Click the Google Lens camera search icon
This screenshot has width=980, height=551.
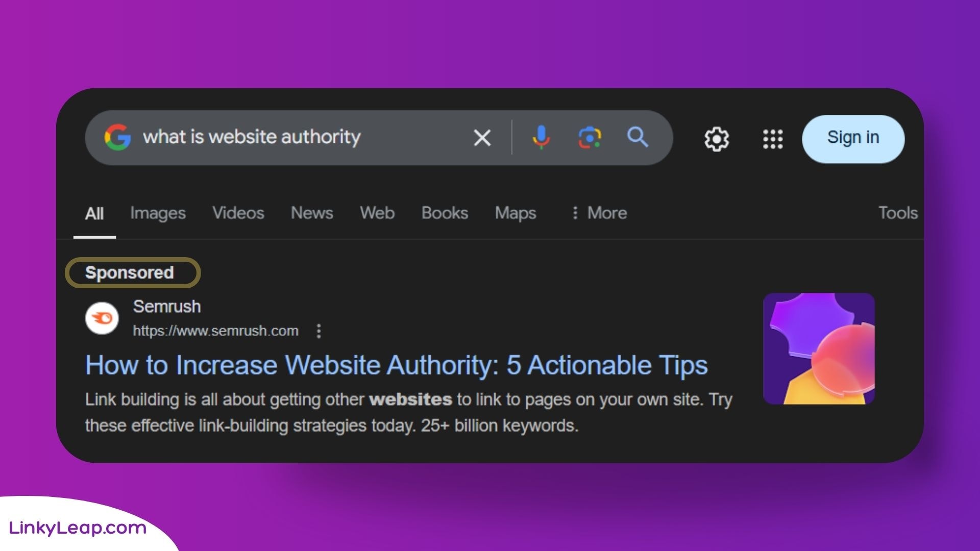(590, 138)
